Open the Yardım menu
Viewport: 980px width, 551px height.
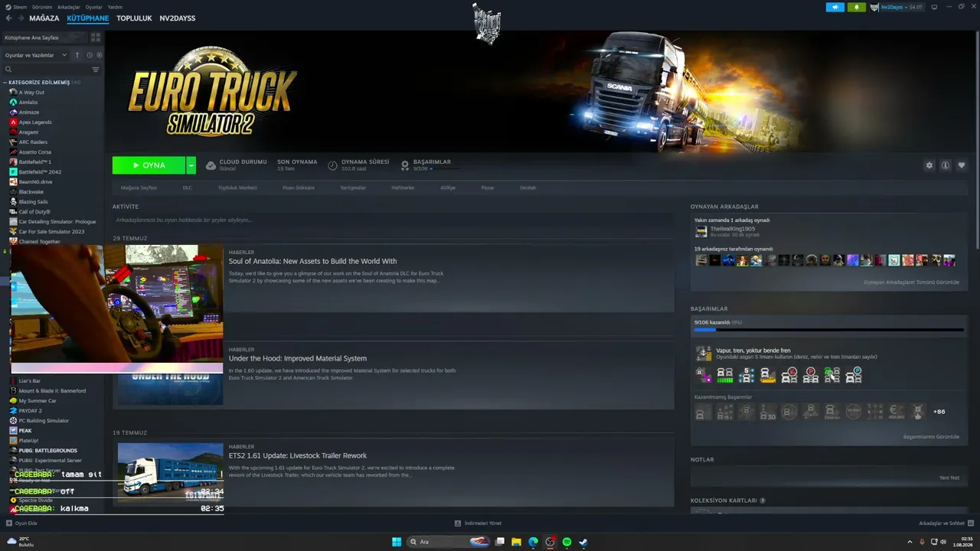(115, 7)
